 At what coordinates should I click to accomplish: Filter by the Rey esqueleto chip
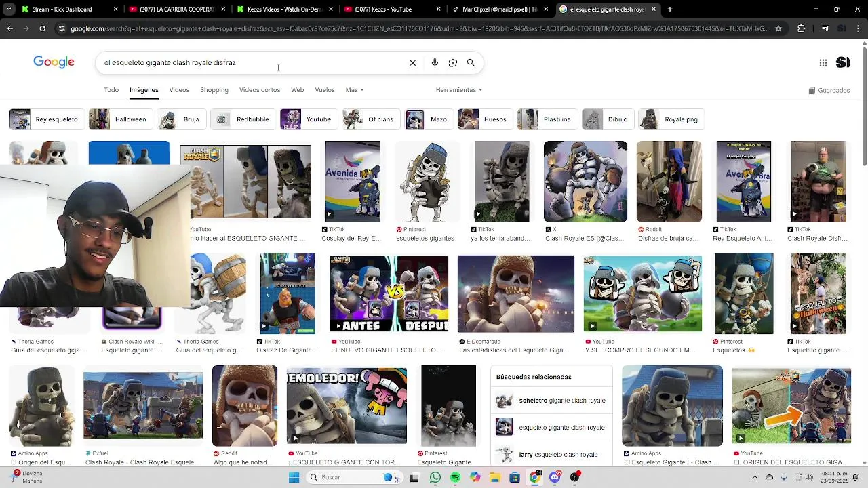[47, 119]
